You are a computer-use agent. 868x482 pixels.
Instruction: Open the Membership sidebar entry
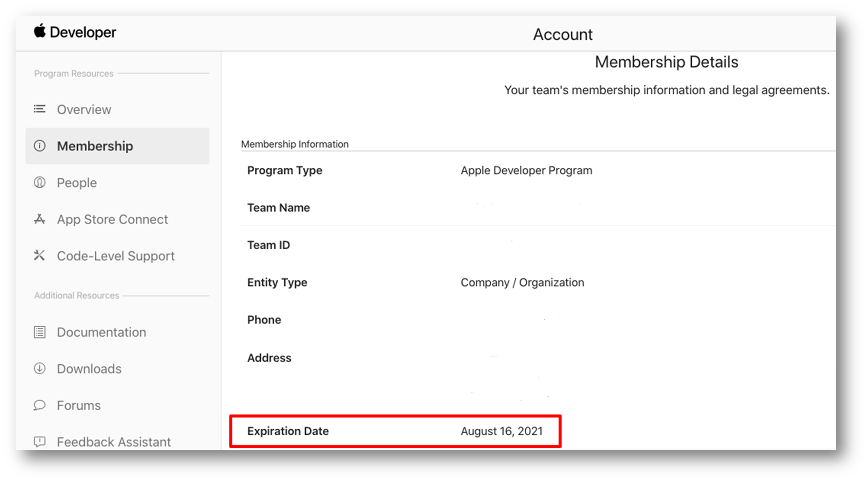[x=95, y=145]
